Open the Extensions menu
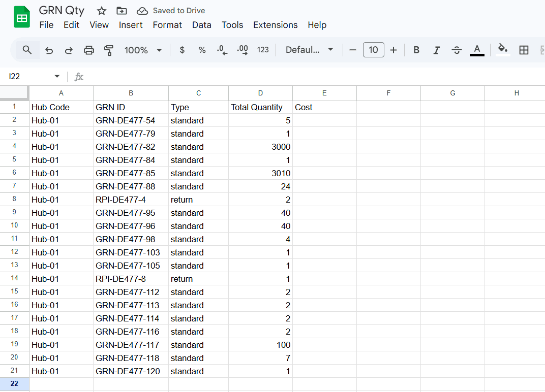 [275, 25]
